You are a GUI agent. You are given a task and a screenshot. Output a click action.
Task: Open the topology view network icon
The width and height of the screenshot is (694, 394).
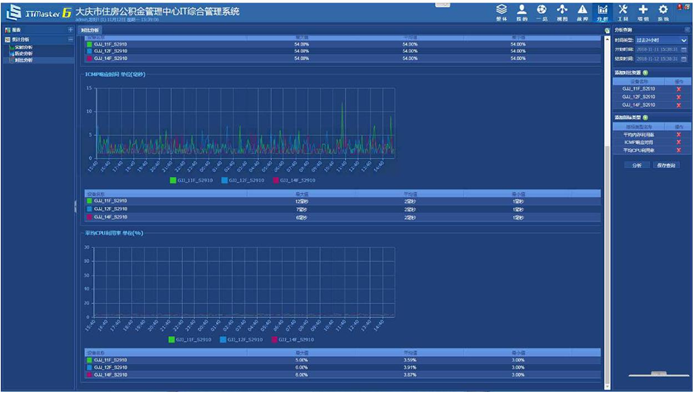(562, 12)
